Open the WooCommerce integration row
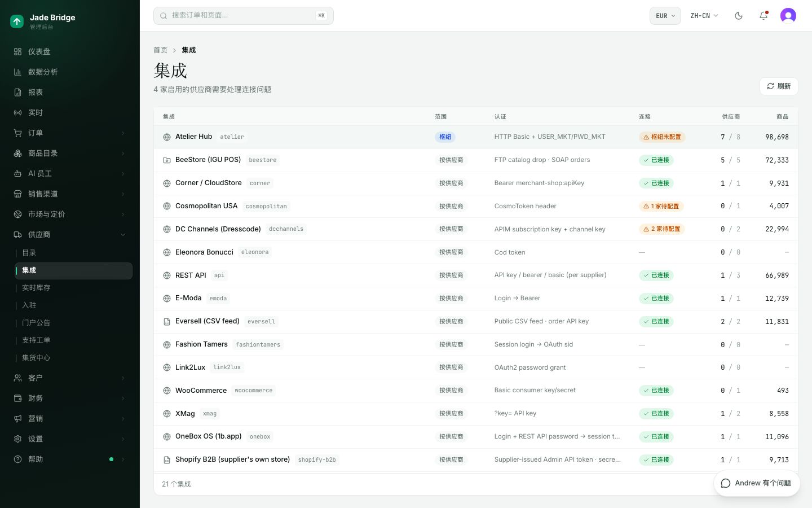 (476, 391)
